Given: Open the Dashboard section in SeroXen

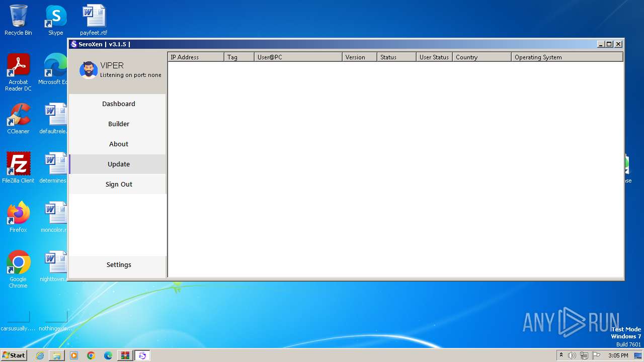Looking at the screenshot, I should tap(118, 104).
